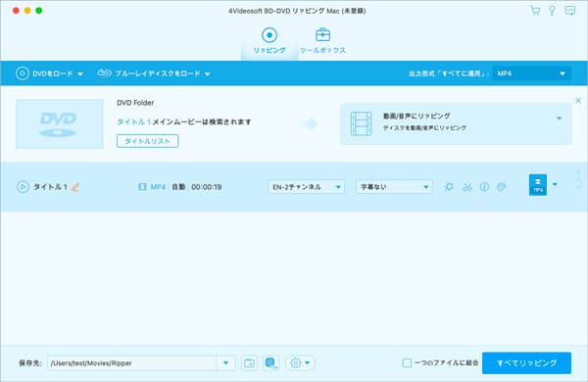
Task: Click the Blu-ray disc load icon
Action: [104, 72]
